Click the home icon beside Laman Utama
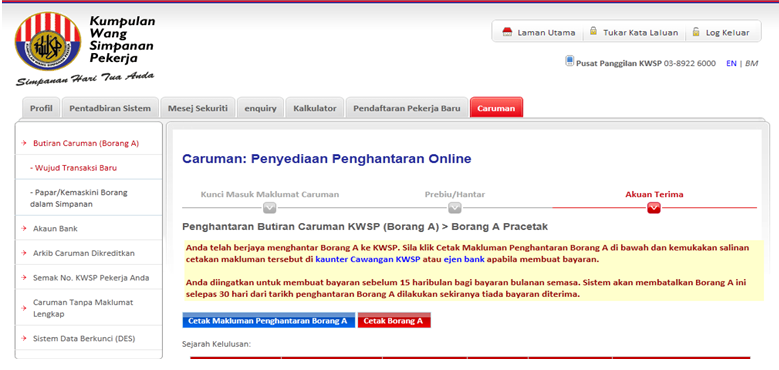779x370 pixels. coord(507,32)
